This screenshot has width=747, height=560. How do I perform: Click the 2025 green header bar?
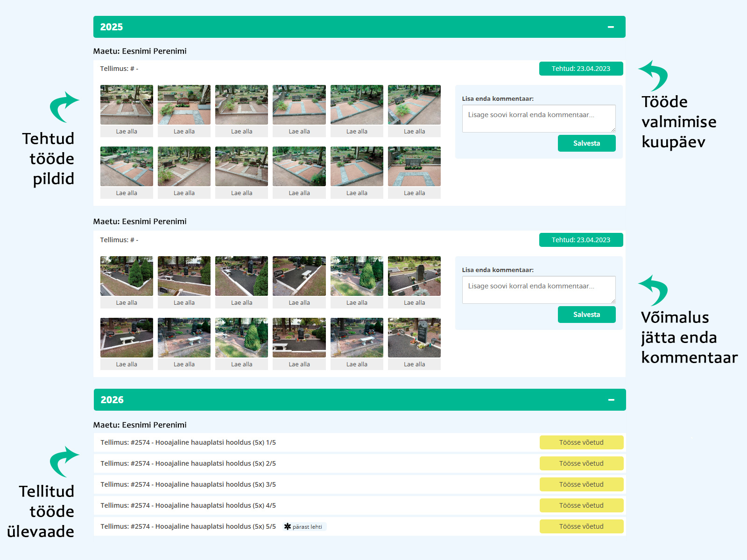[327, 27]
